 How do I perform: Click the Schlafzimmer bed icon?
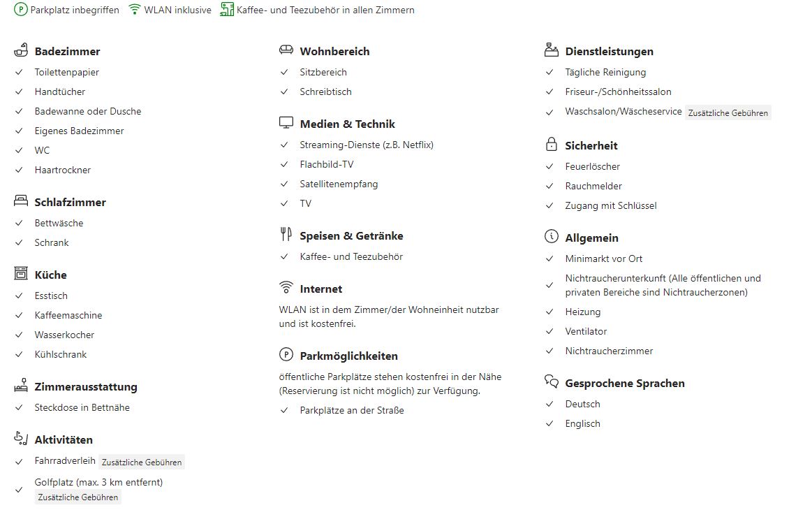click(x=21, y=201)
